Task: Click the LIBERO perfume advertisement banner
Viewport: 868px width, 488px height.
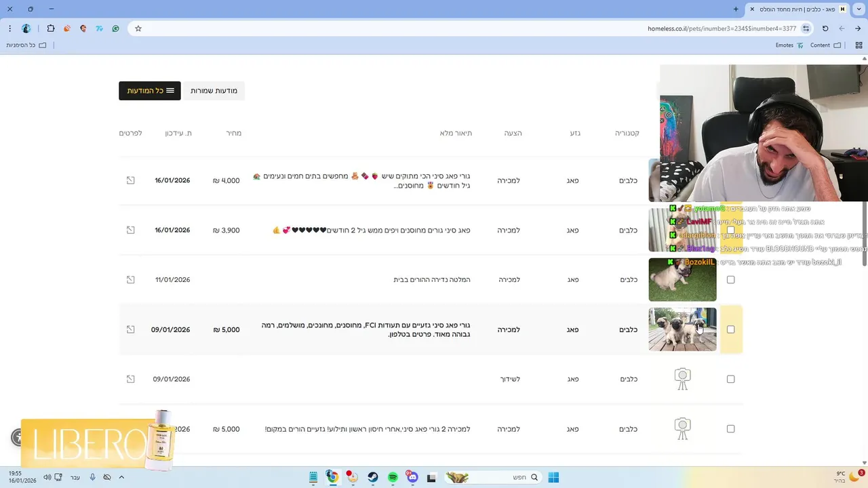Action: coord(98,441)
